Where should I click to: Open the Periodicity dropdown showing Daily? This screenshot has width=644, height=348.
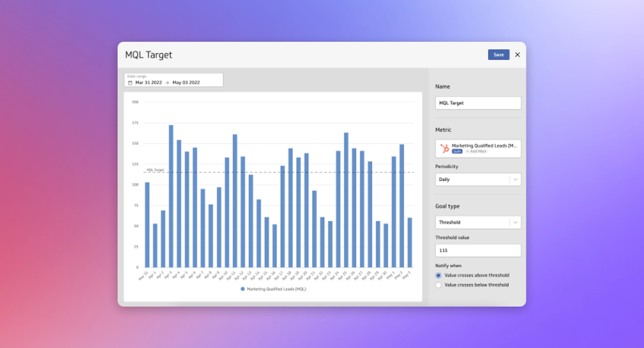[x=478, y=179]
